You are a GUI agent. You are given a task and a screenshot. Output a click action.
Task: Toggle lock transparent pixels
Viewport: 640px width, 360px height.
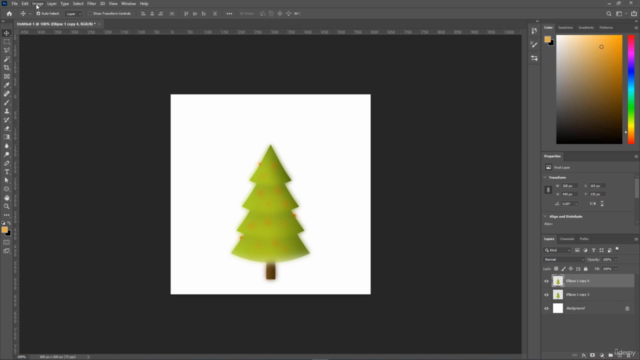click(x=556, y=269)
